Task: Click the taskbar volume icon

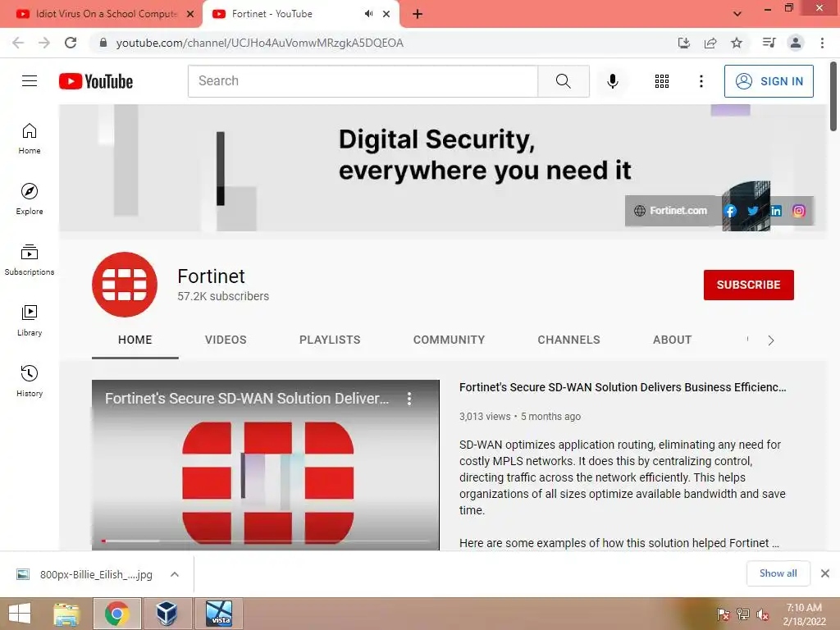Action: tap(762, 614)
